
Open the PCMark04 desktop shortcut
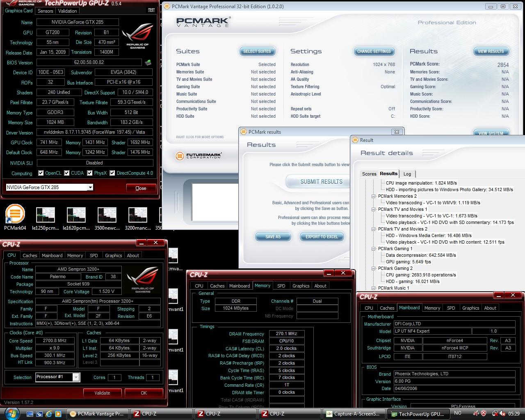pos(15,218)
